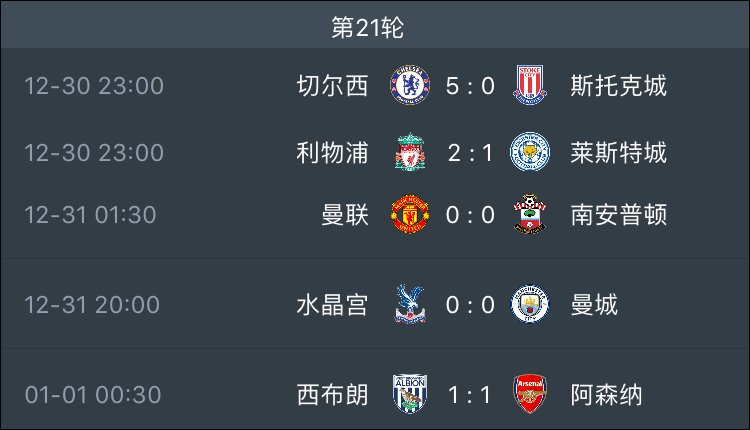
Task: Click the Leicester City club crest
Action: pyautogui.click(x=530, y=152)
